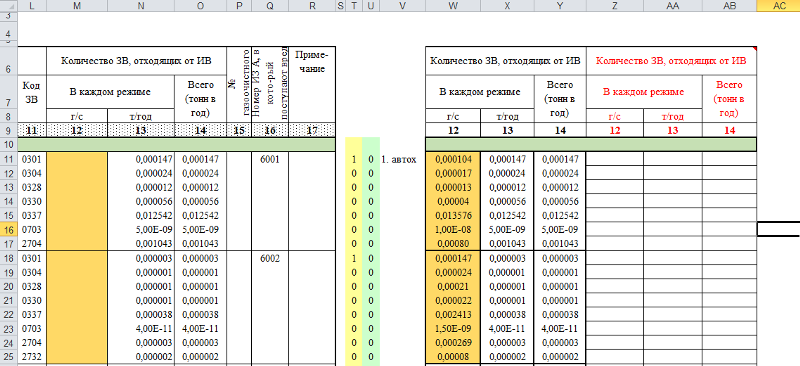This screenshot has width=800, height=366.
Task: Select empty cell AB18 in red total column
Action: 730,258
